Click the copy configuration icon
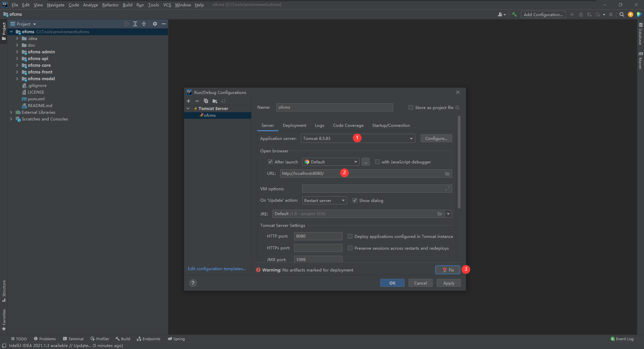 206,101
